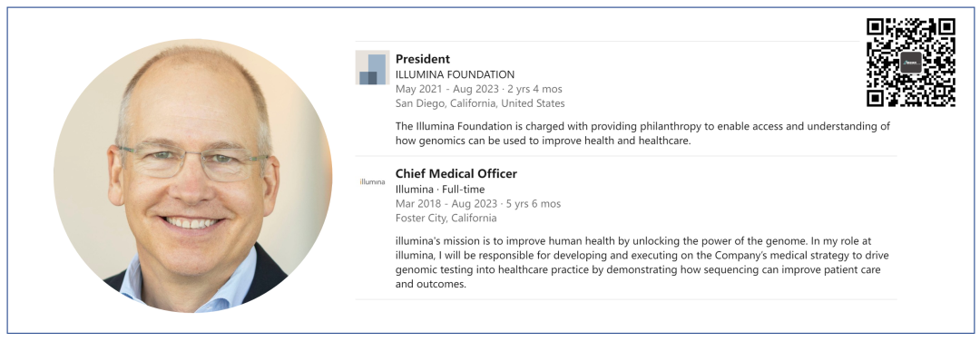Open the President job title
The image size is (980, 341).
(423, 59)
